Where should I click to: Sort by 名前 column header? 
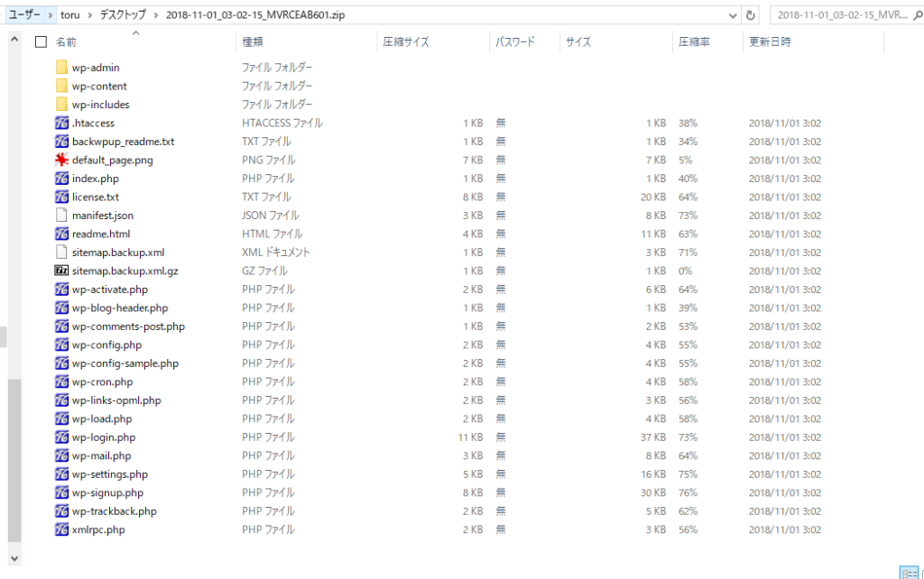click(66, 41)
